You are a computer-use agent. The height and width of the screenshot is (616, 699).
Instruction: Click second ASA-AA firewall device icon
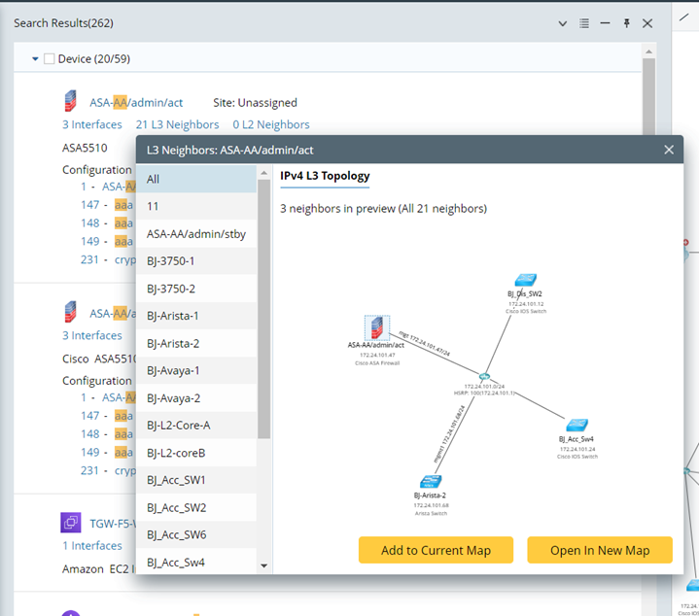pos(70,312)
